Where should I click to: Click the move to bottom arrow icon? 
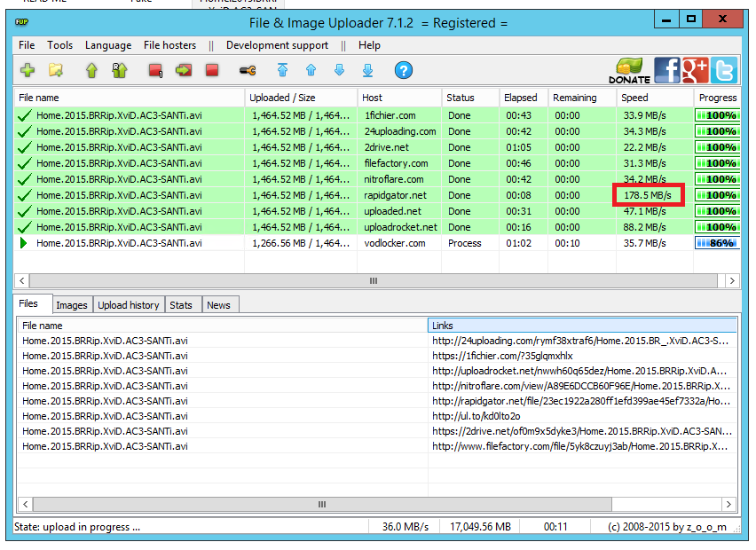coord(367,70)
